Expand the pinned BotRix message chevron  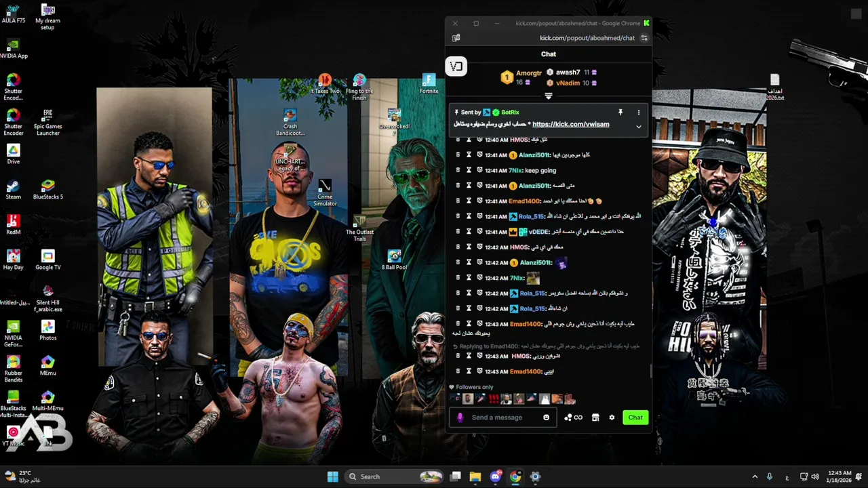pos(638,126)
